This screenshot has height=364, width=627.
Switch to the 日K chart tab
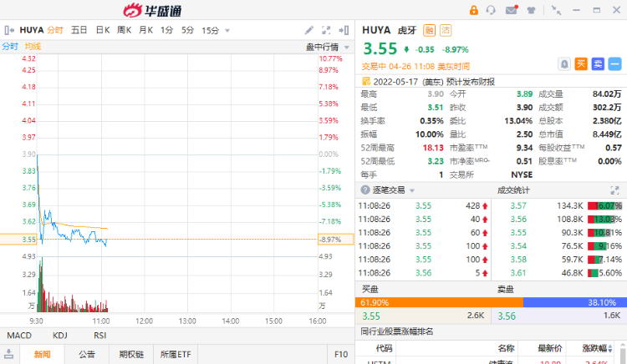tap(102, 30)
